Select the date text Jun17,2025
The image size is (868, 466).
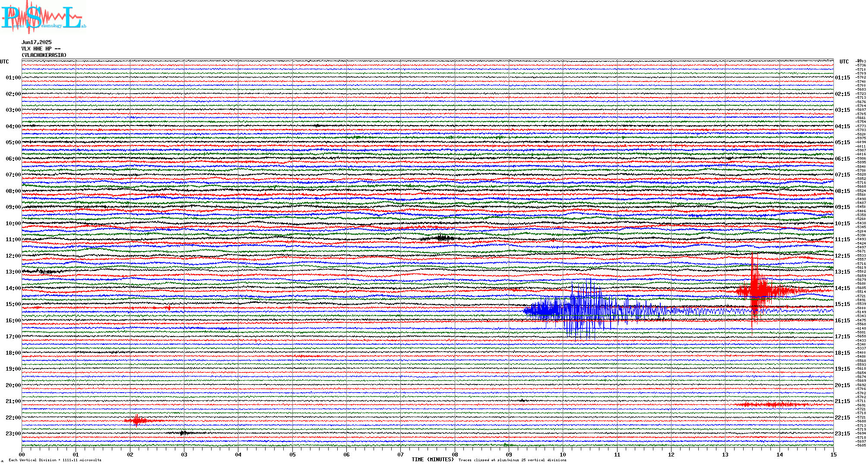37,42
